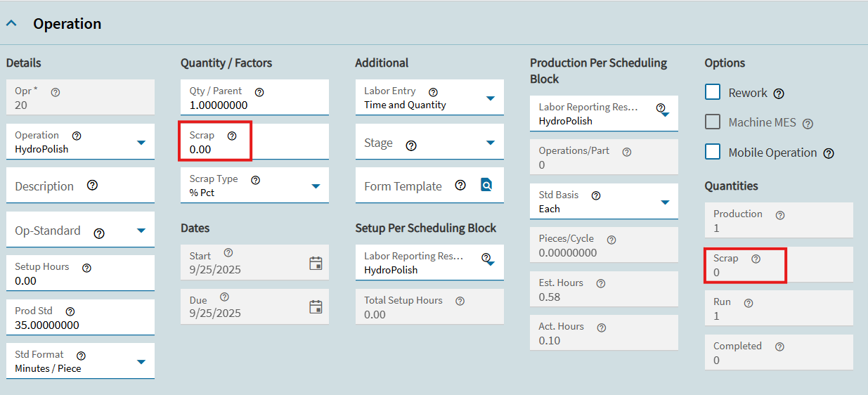Toggle the Mobile Operation checkbox

pos(713,152)
